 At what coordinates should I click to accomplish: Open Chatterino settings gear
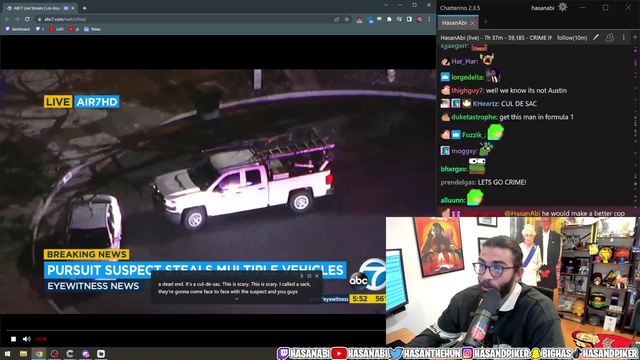click(x=562, y=7)
